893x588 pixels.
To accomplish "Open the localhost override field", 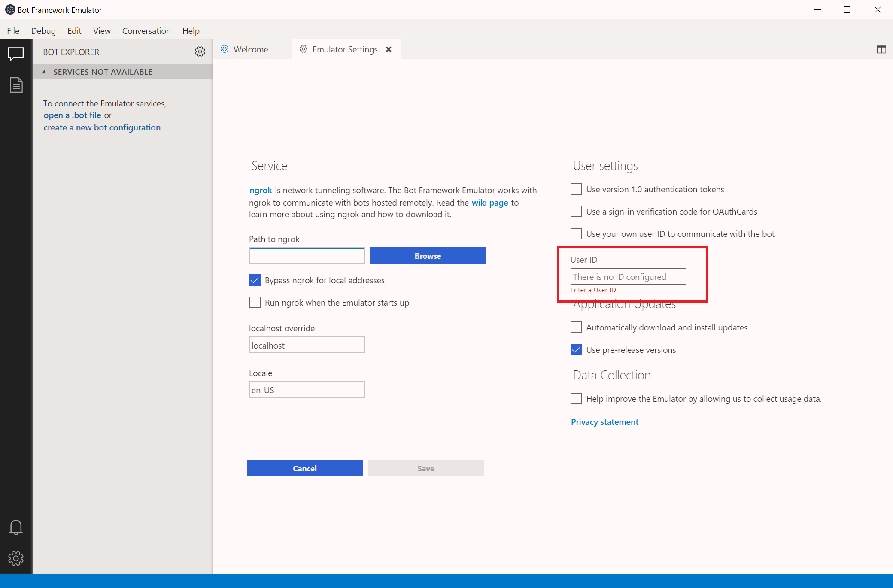I will click(307, 345).
